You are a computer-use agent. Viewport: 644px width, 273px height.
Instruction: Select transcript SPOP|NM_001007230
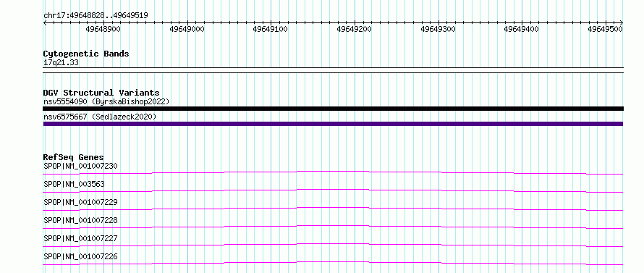coord(80,166)
